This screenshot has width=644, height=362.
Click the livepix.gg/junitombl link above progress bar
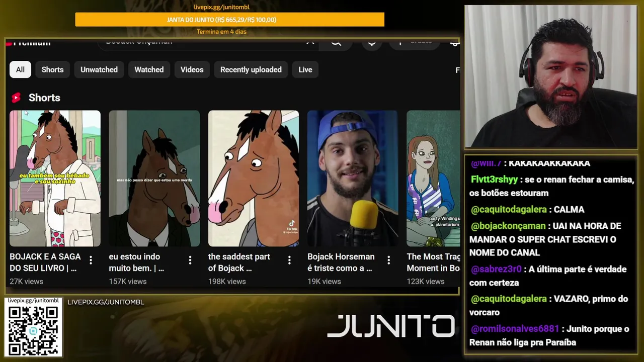click(221, 7)
